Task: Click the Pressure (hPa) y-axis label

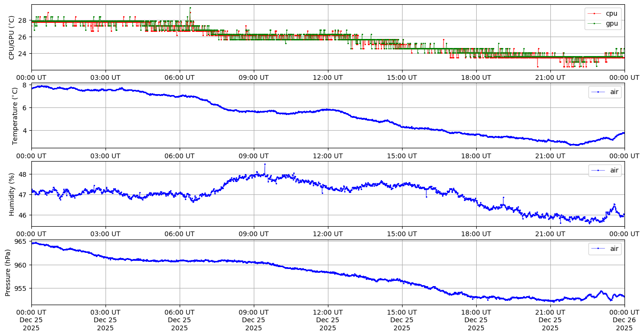Action: [8, 272]
